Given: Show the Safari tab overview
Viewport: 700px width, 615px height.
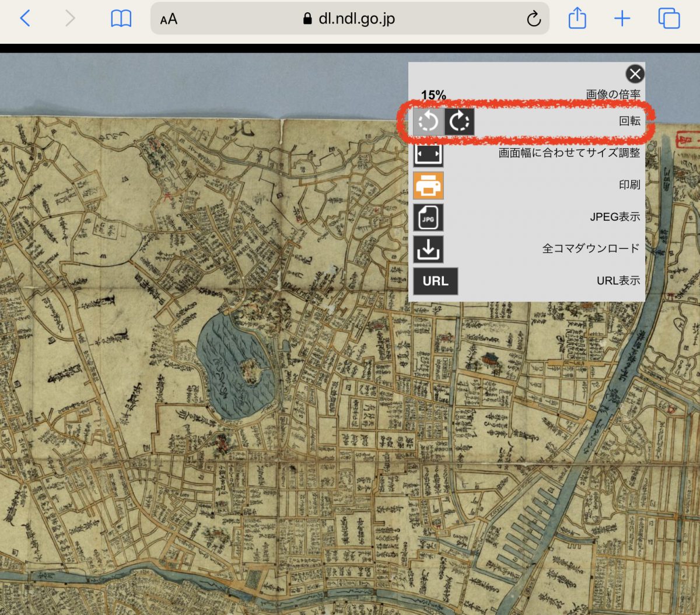Looking at the screenshot, I should click(x=668, y=19).
